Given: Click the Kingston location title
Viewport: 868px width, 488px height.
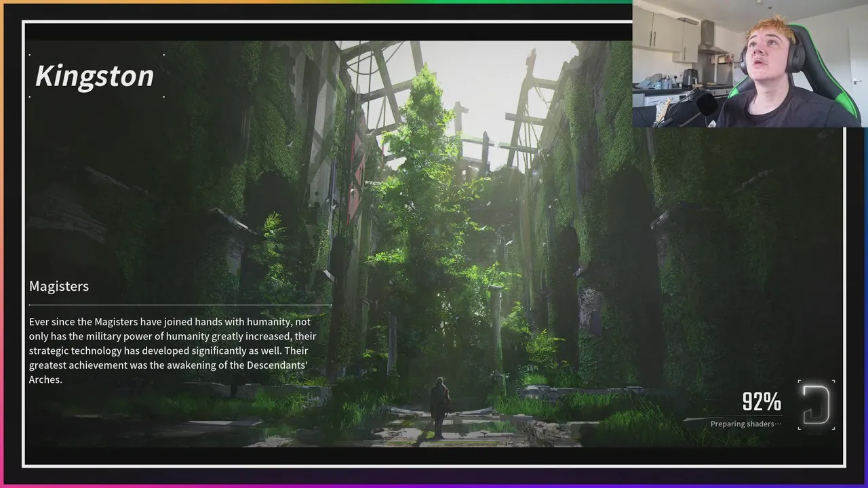Looking at the screenshot, I should click(x=94, y=76).
